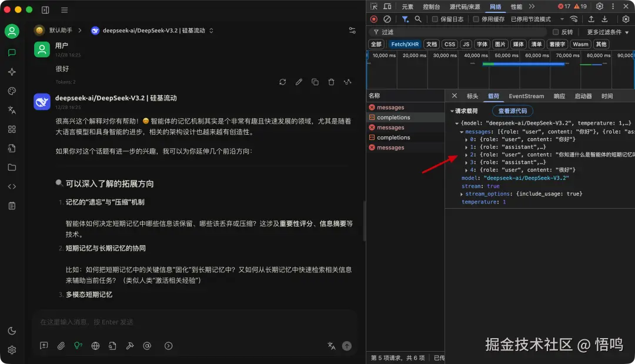635x364 pixels.
Task: Expand more input tools chevron icon
Action: [169, 345]
